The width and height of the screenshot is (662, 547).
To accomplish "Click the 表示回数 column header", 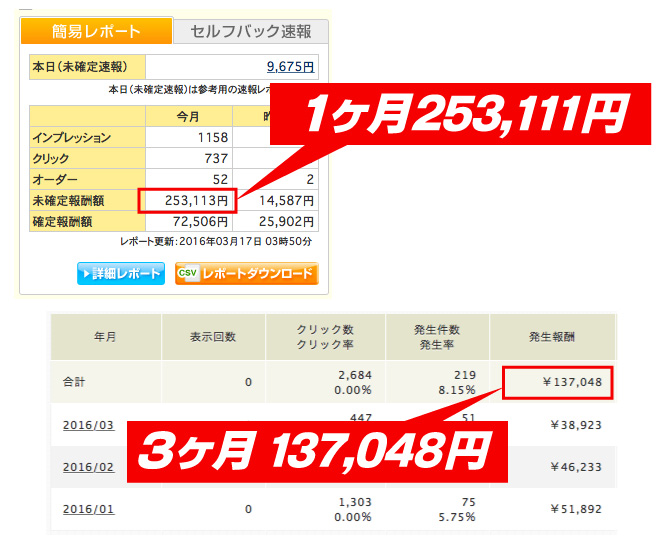I will (x=212, y=337).
